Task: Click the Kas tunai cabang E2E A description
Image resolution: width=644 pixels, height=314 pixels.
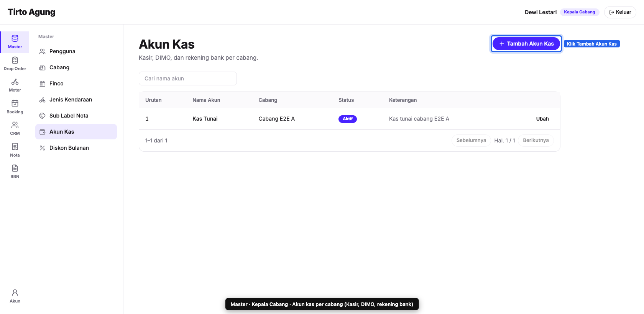Action: click(419, 119)
